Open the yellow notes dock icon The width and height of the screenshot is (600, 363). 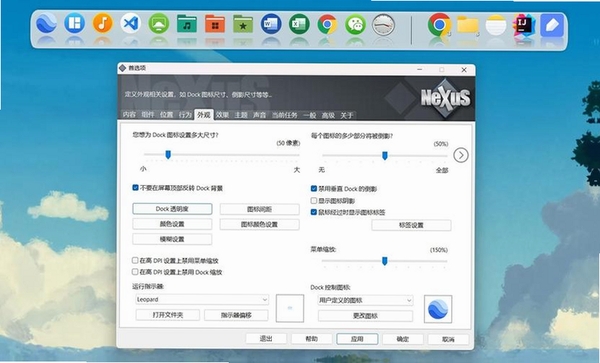tap(496, 25)
